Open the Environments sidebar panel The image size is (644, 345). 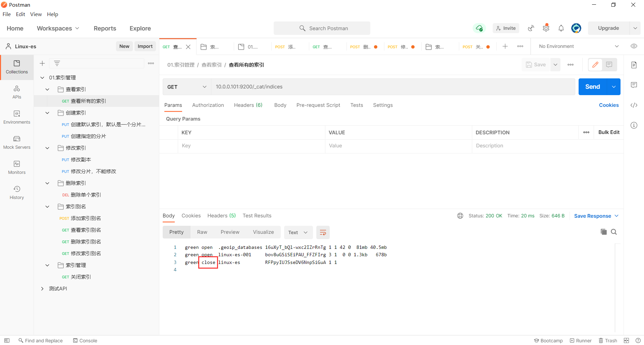coord(17,117)
